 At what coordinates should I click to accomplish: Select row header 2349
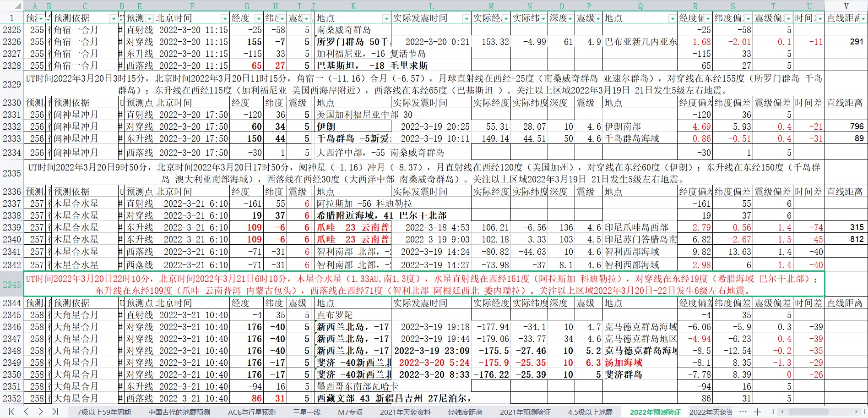point(11,363)
